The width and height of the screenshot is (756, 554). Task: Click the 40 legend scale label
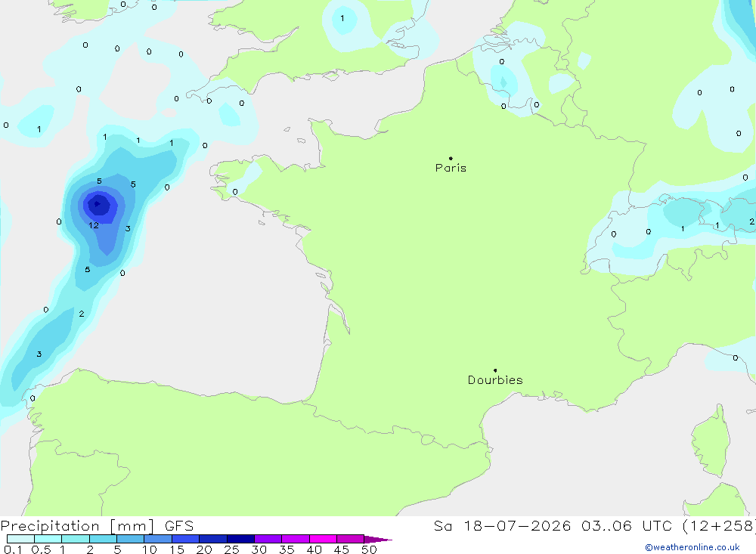[314, 549]
